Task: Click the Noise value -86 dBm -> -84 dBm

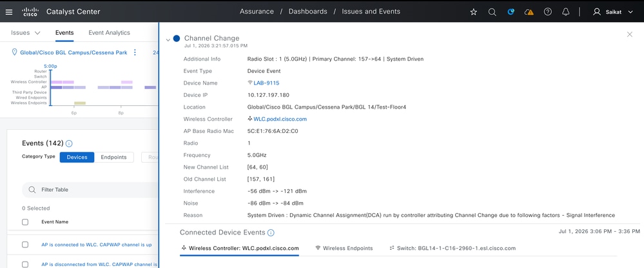Action: pyautogui.click(x=275, y=203)
